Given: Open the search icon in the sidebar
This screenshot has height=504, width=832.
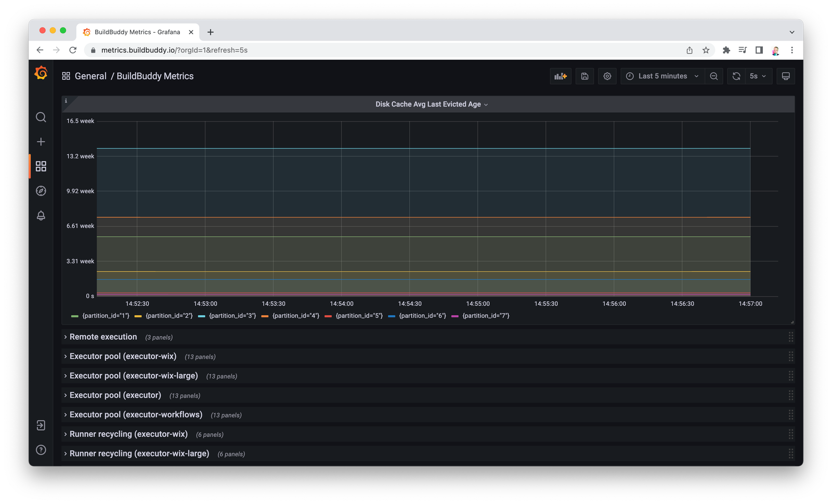Looking at the screenshot, I should (x=41, y=117).
